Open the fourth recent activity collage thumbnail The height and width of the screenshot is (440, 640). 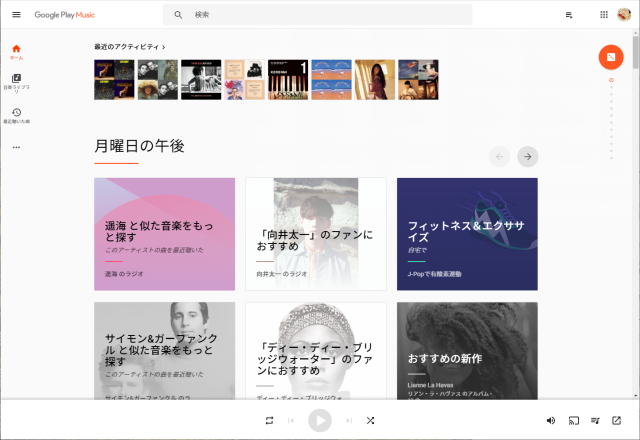coord(244,80)
